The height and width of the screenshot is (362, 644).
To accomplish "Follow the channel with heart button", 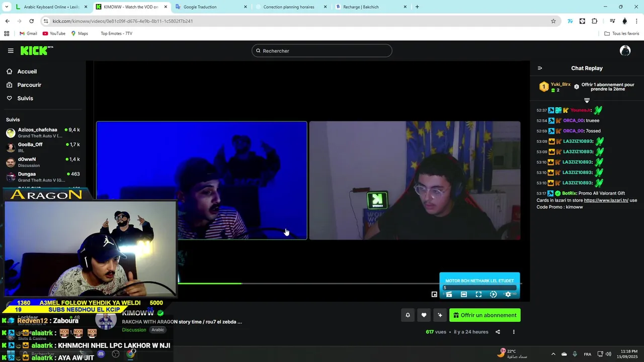I will coord(424,315).
